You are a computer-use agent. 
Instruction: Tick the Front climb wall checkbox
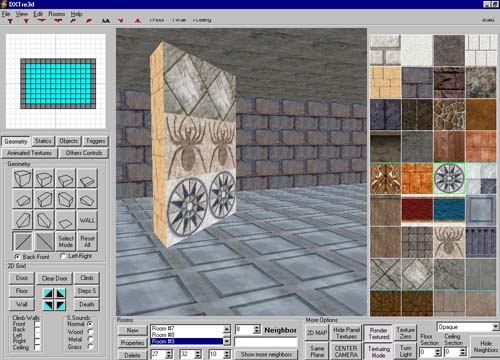(x=37, y=324)
